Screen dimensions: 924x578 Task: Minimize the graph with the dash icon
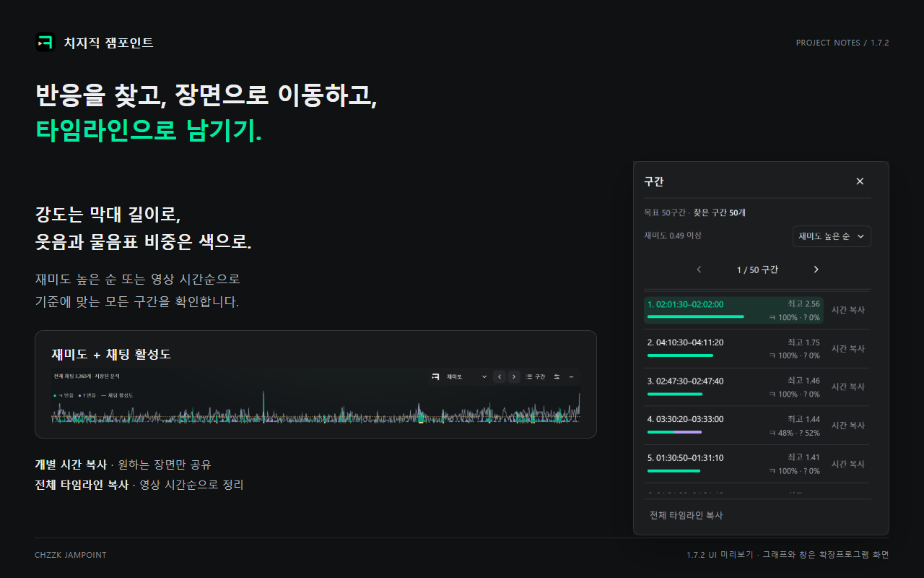click(x=571, y=376)
